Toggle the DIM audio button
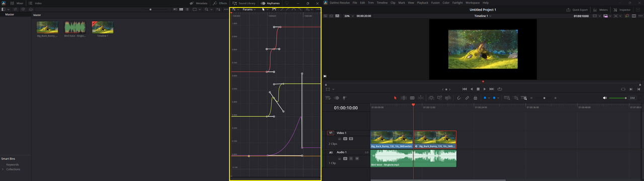Screen dimensions: 644x181 [632, 98]
